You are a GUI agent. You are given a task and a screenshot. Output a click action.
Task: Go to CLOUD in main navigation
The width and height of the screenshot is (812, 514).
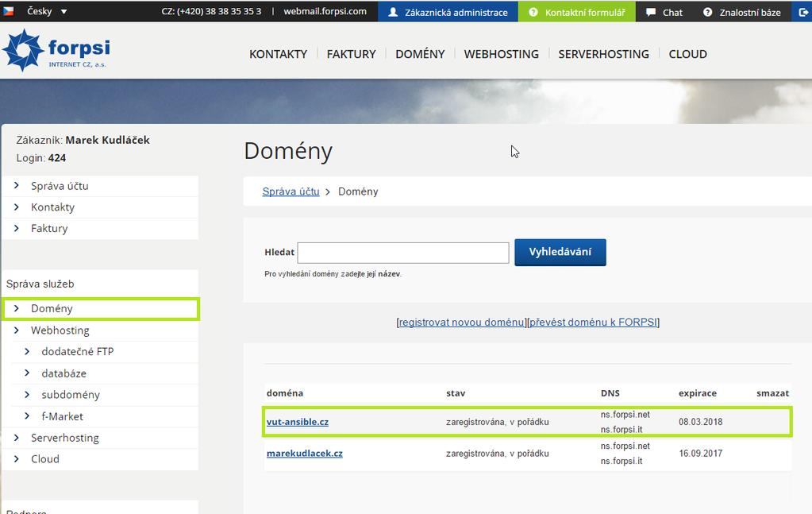point(687,54)
